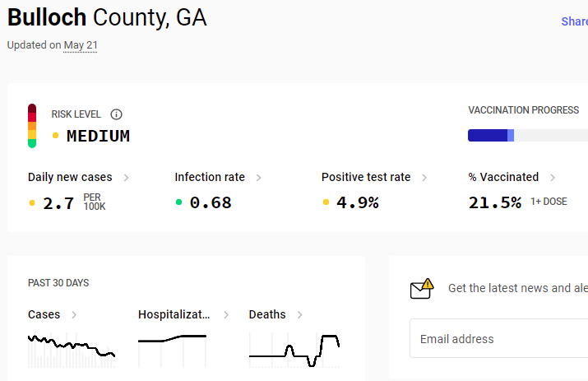Click the yellow Medium risk dot

55,136
